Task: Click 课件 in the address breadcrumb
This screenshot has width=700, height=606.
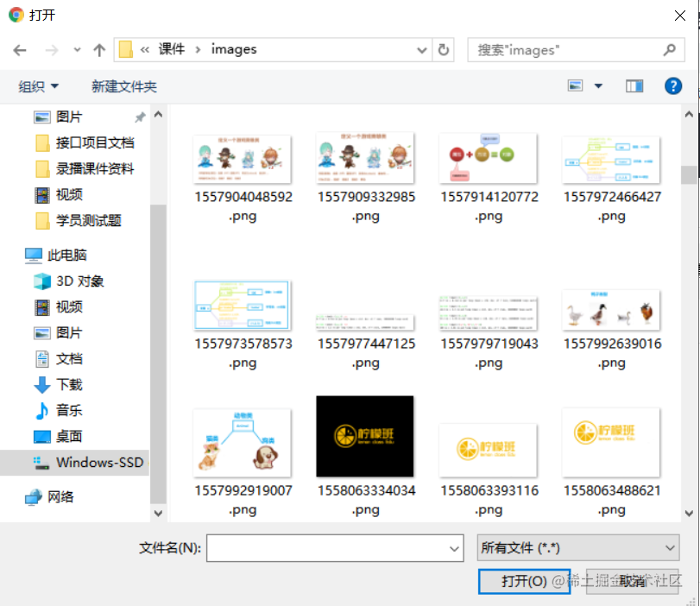Action: (x=173, y=50)
